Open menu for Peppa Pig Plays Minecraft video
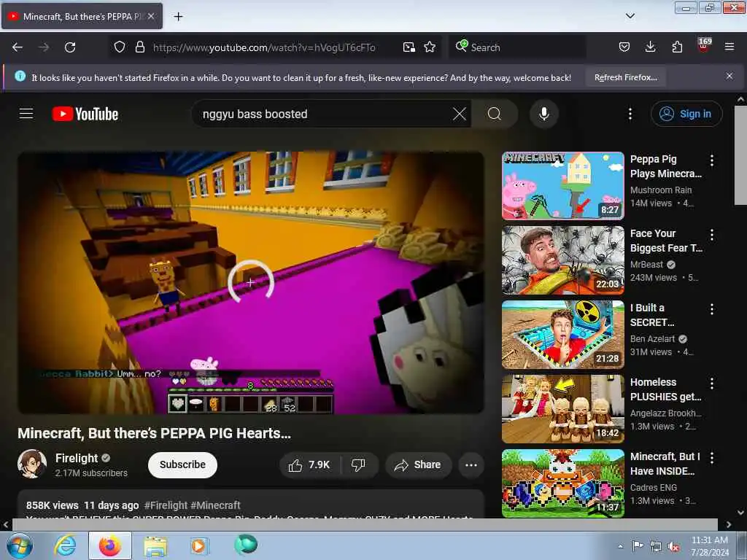 [x=712, y=160]
